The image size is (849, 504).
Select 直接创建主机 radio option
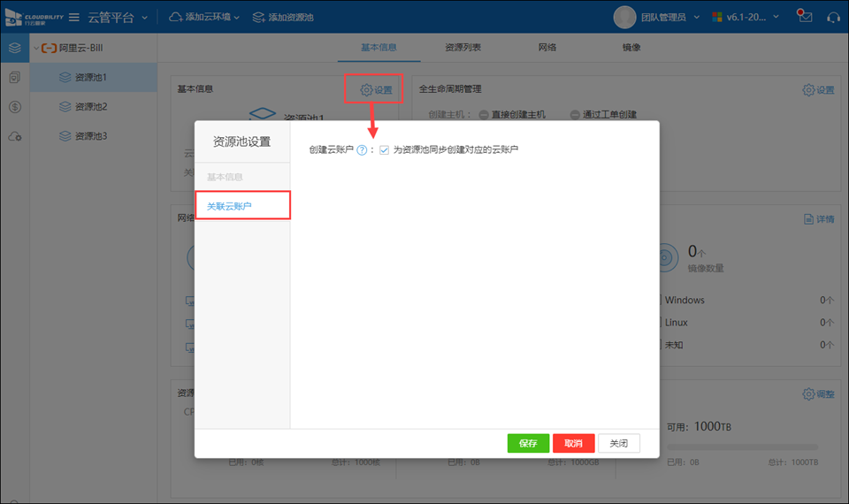tap(512, 115)
